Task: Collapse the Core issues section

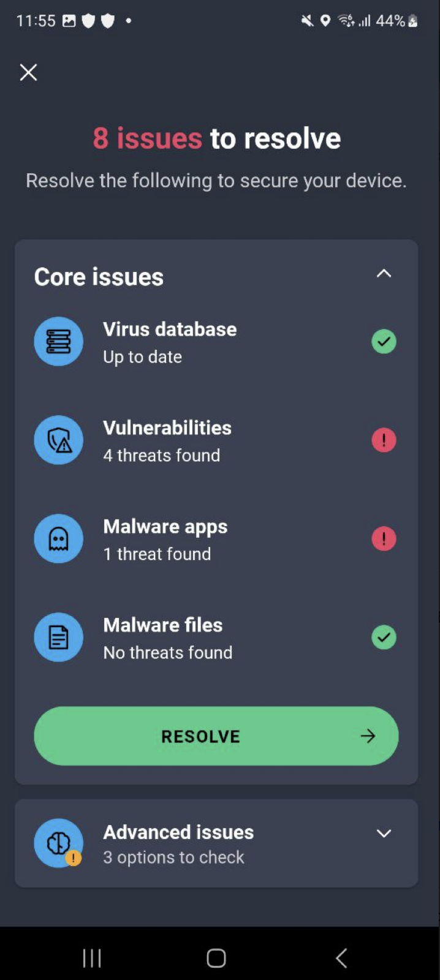Action: click(x=384, y=274)
